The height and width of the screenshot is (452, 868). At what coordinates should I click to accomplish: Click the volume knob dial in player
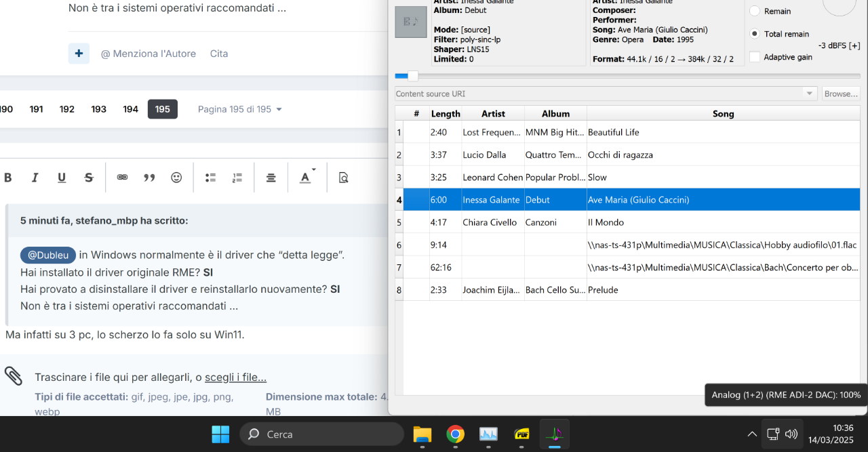pos(840,5)
